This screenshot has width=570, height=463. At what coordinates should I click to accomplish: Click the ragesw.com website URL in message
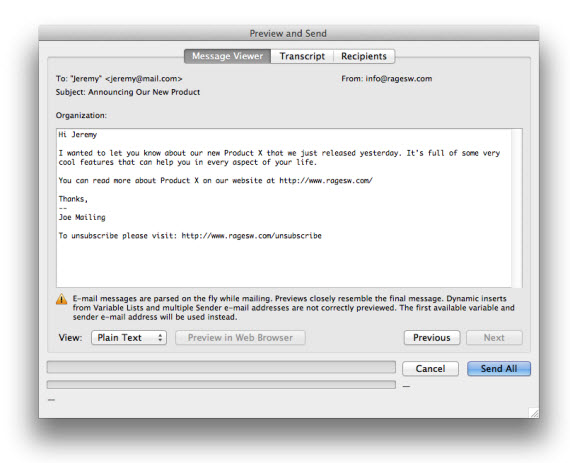tap(326, 181)
